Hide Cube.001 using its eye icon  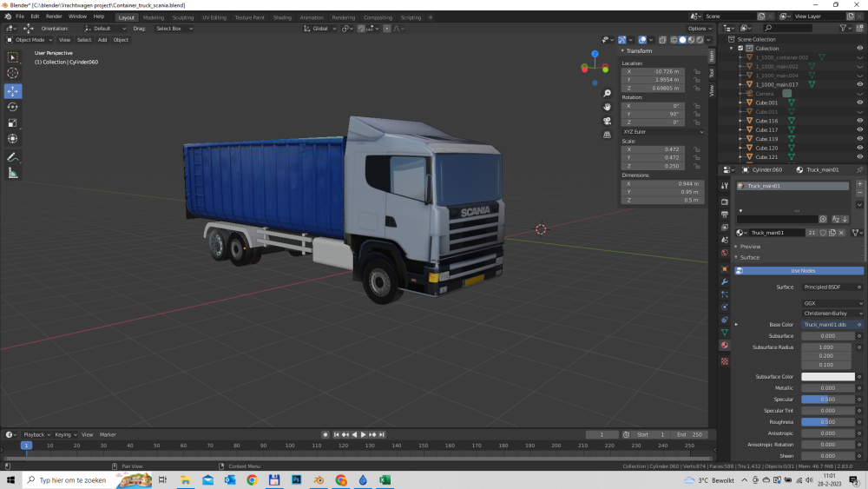point(860,102)
